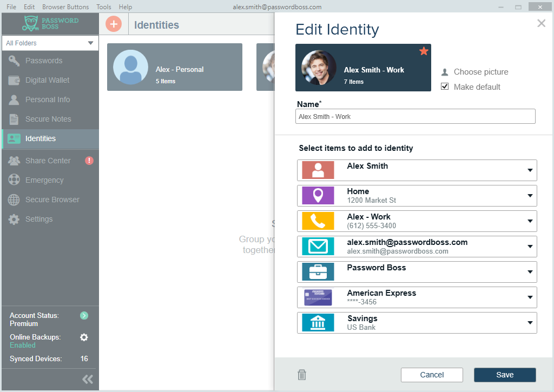Click the Emergency lifebuoy icon
Viewport: 554px width, 392px height.
[14, 180]
